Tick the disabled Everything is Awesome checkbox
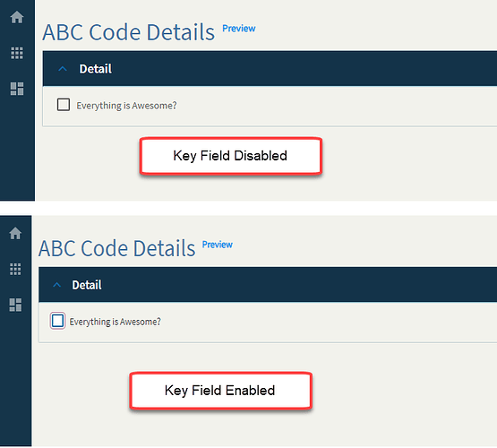The height and width of the screenshot is (448, 497). 64,105
